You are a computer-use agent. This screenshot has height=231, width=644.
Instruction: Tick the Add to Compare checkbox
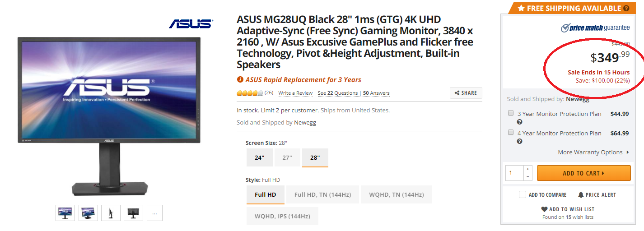[523, 195]
